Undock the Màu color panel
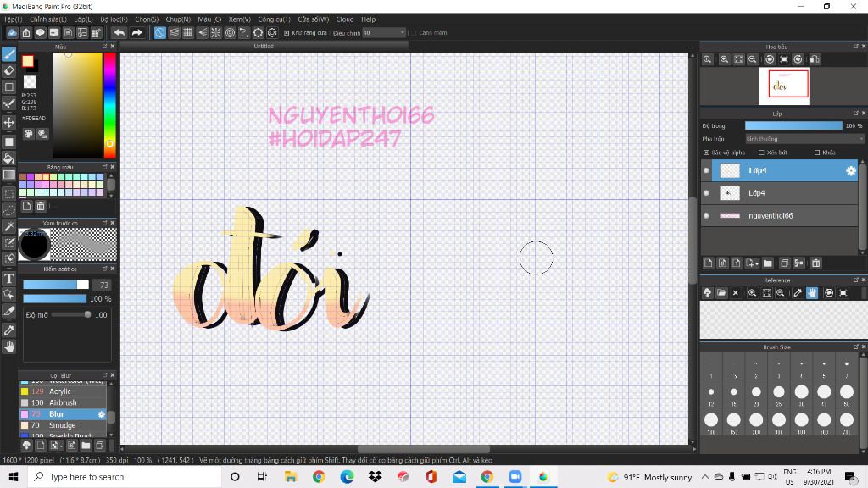The image size is (868, 488). coord(104,47)
